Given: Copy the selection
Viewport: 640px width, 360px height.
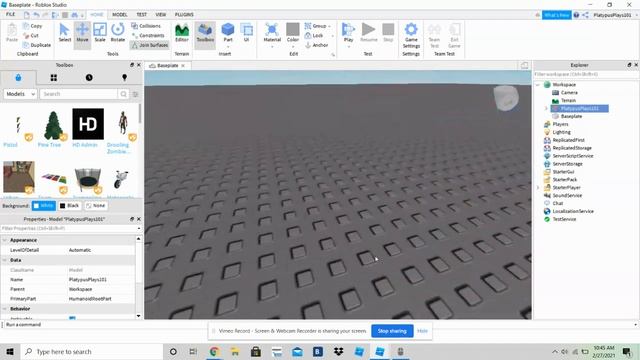Looking at the screenshot, I should [x=33, y=26].
